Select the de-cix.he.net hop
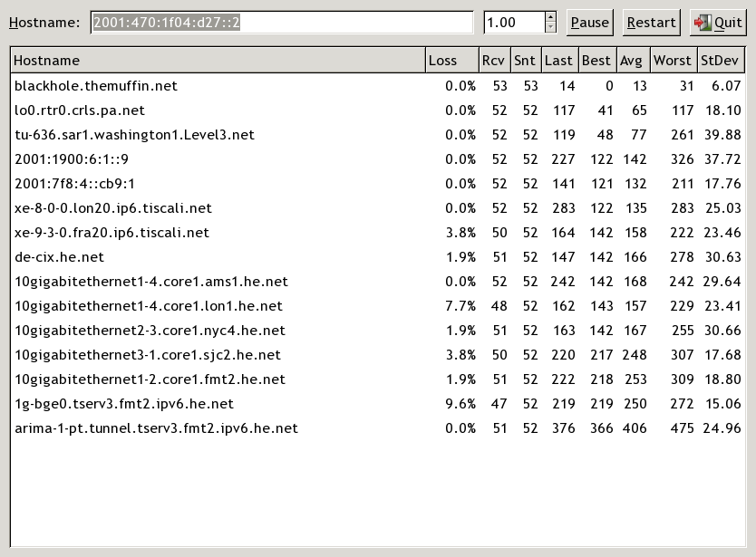 [378, 257]
